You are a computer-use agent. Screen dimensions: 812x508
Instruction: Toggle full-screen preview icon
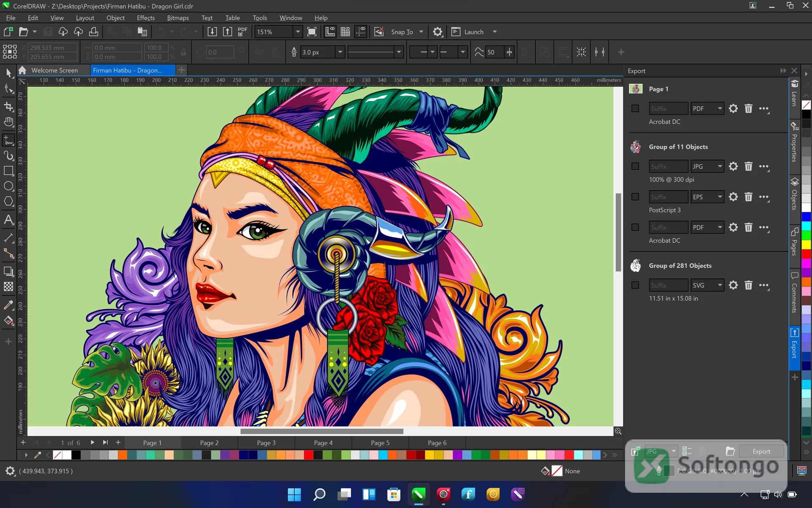tap(312, 32)
